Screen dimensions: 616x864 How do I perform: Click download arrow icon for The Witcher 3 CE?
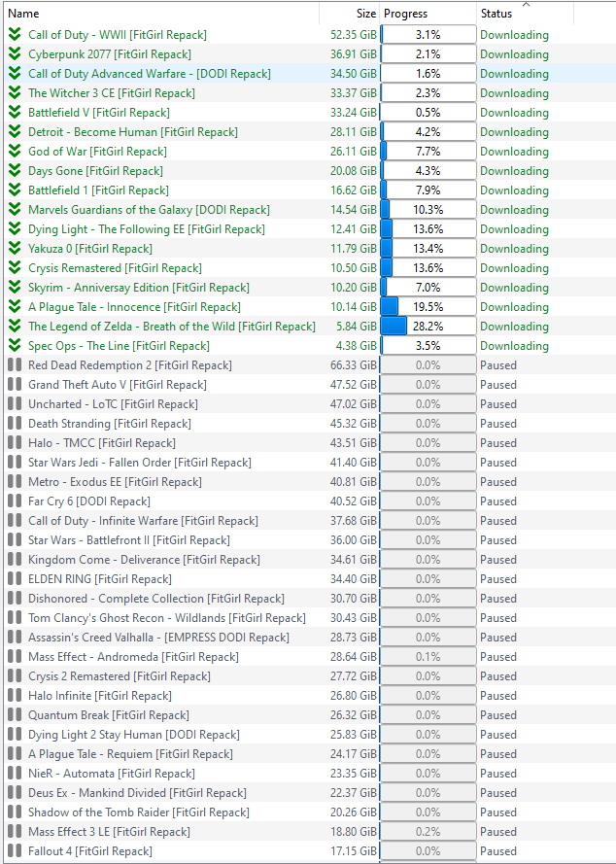click(15, 93)
